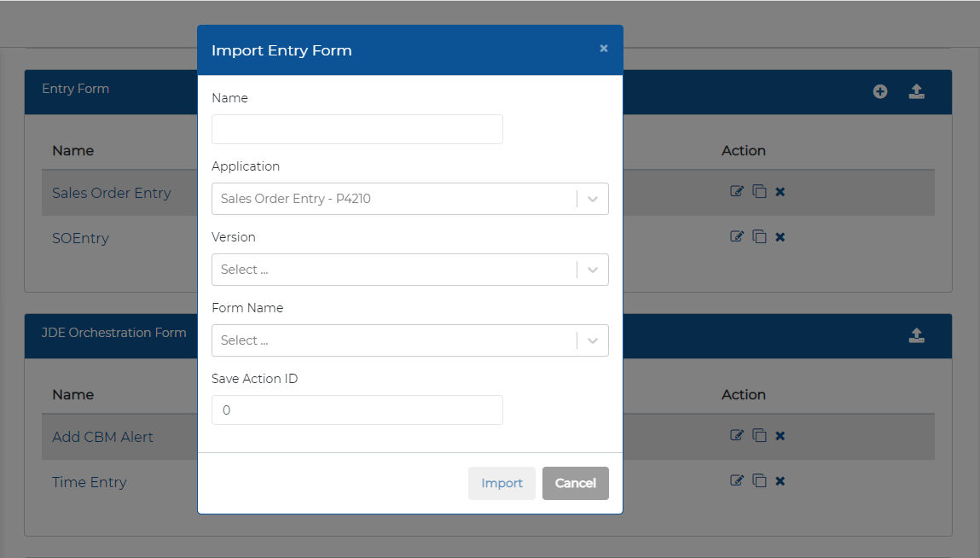Delete the Add CBM Alert form
Image resolution: width=980 pixels, height=558 pixels.
point(780,435)
